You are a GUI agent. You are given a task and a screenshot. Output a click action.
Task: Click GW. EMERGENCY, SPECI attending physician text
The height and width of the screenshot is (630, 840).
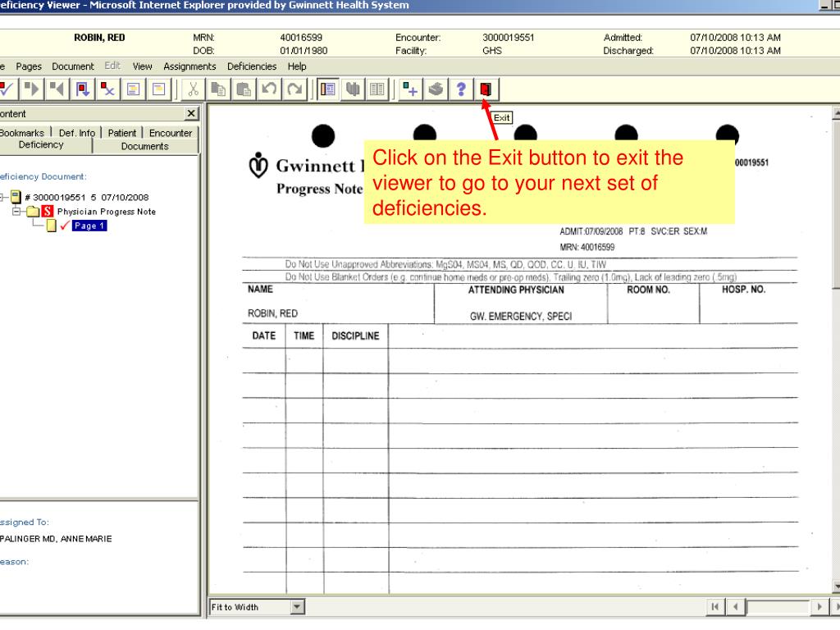(521, 316)
